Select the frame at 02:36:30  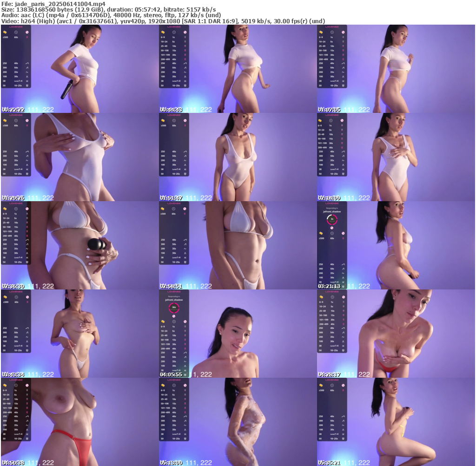tap(79, 245)
